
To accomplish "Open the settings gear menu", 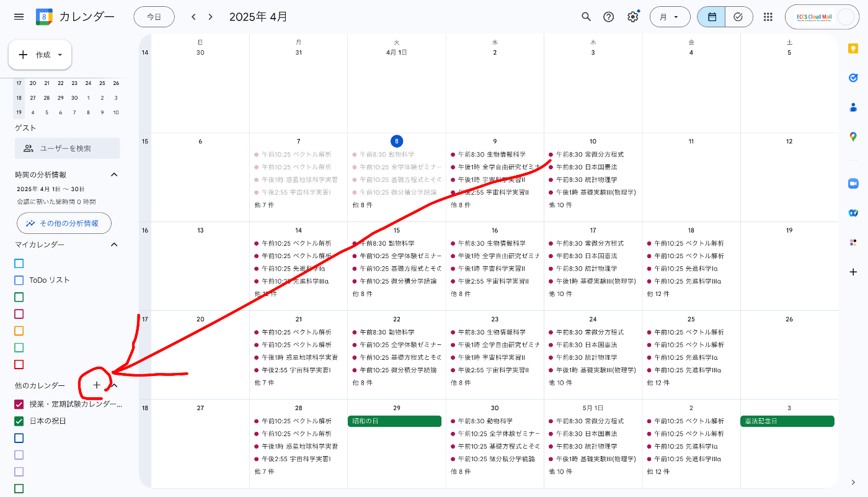I will pos(632,17).
